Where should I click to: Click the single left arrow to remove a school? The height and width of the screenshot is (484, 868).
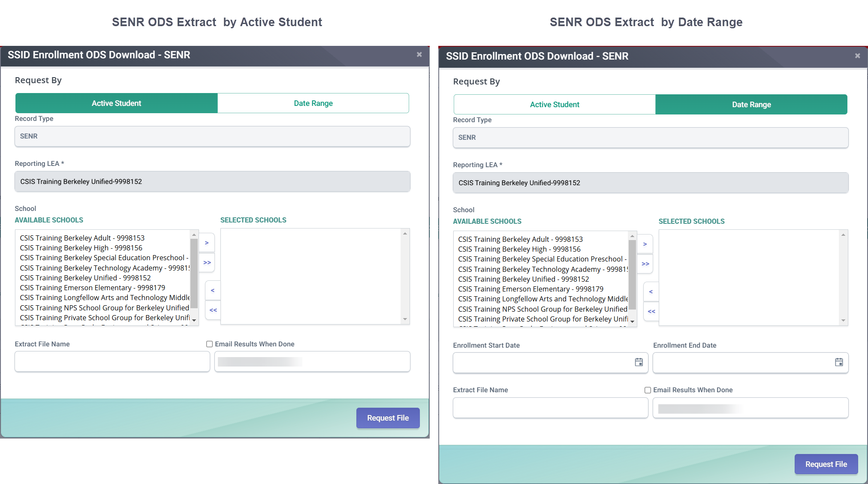(213, 290)
